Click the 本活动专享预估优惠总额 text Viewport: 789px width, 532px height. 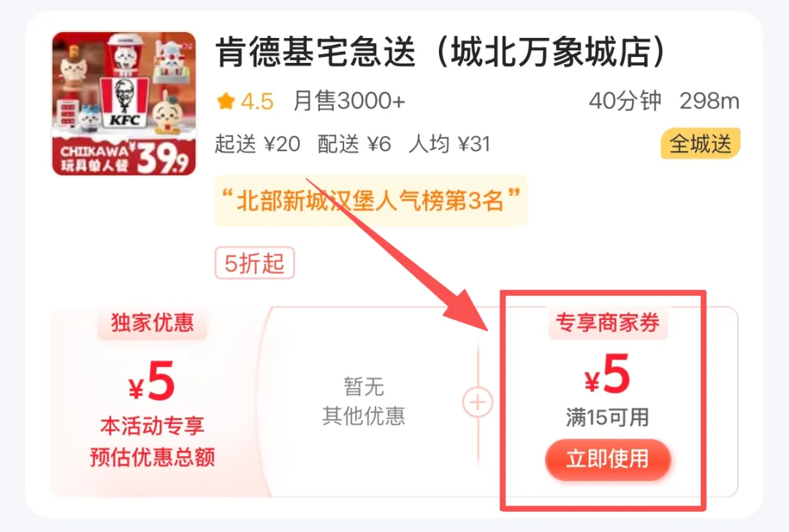[153, 441]
